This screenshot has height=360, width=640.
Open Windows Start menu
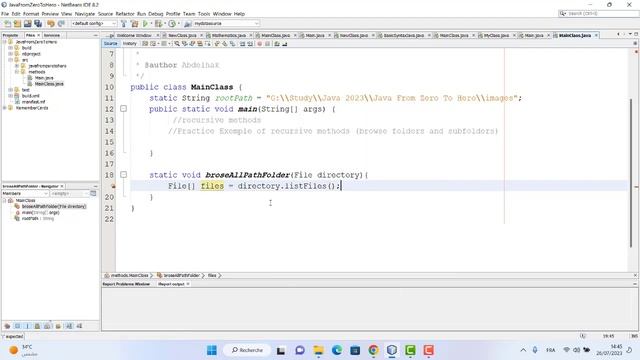pyautogui.click(x=212, y=350)
